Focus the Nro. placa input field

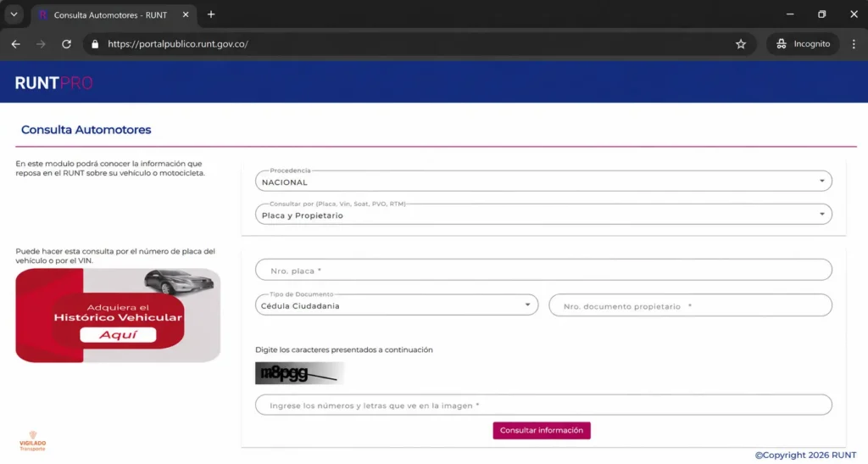[x=543, y=270]
